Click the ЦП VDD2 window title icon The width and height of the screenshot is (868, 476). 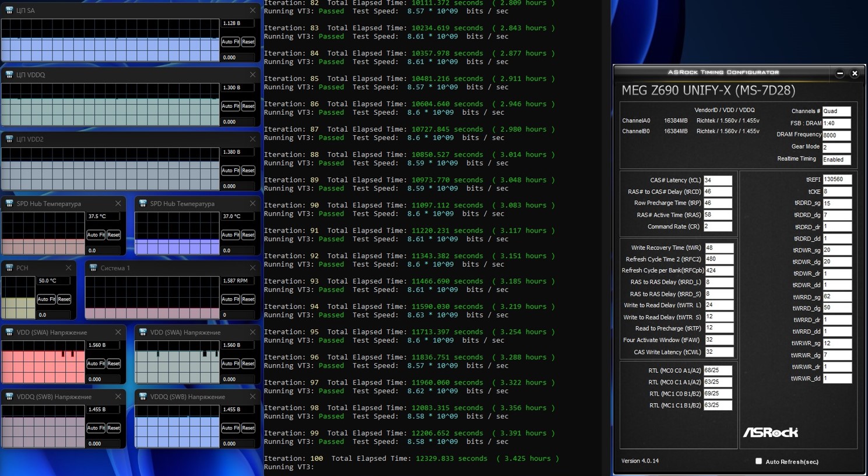point(9,139)
